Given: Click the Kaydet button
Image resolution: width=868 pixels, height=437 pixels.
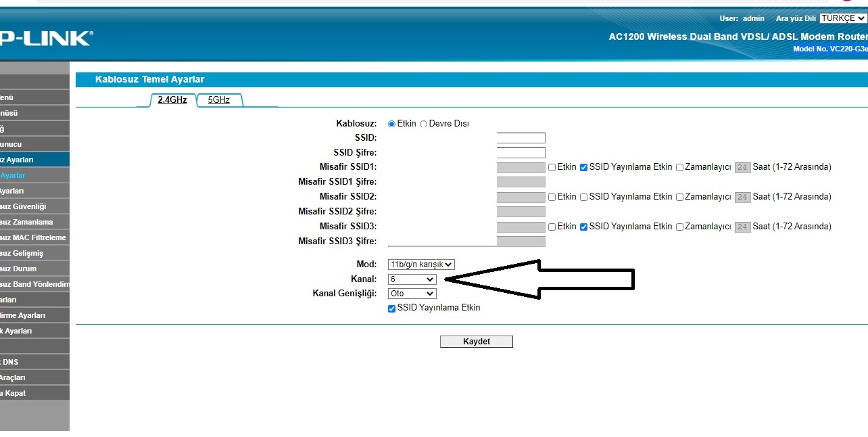Looking at the screenshot, I should tap(476, 342).
